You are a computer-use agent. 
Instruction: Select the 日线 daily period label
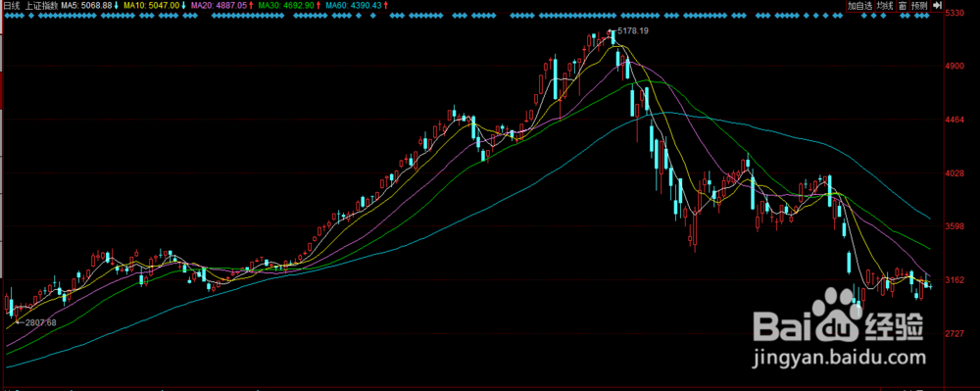(x=11, y=5)
